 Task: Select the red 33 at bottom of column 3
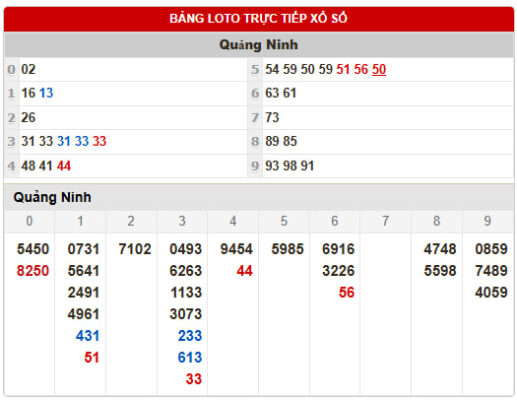pos(194,379)
